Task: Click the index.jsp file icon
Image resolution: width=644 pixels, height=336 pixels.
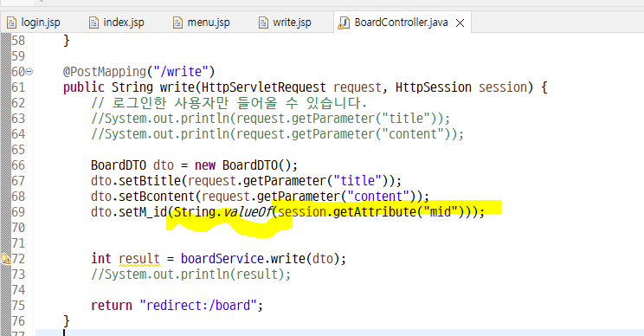Action: point(94,23)
